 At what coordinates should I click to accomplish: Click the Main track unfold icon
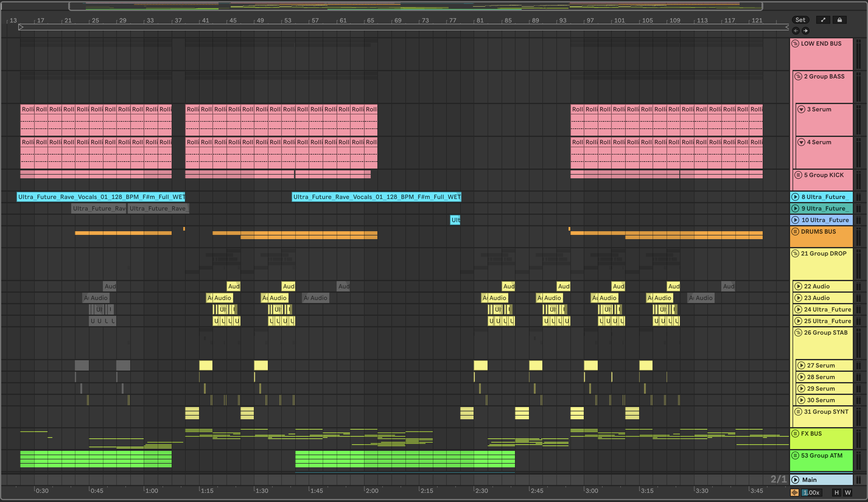795,479
